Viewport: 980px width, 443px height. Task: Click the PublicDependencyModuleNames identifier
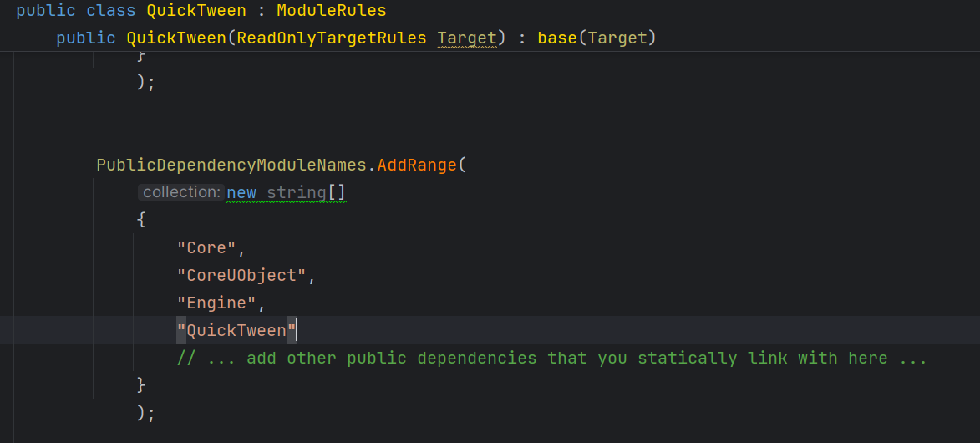click(231, 165)
